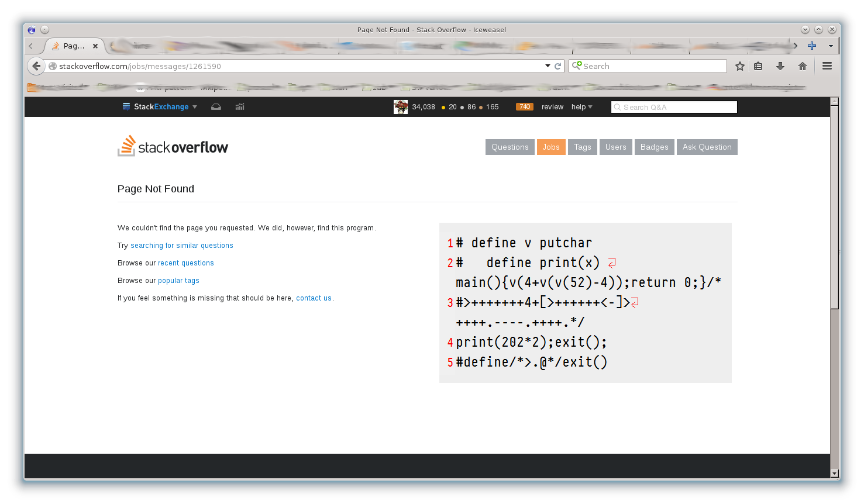Click the page scrollbar down arrow
Viewport: 864px width, 504px height.
(x=835, y=474)
